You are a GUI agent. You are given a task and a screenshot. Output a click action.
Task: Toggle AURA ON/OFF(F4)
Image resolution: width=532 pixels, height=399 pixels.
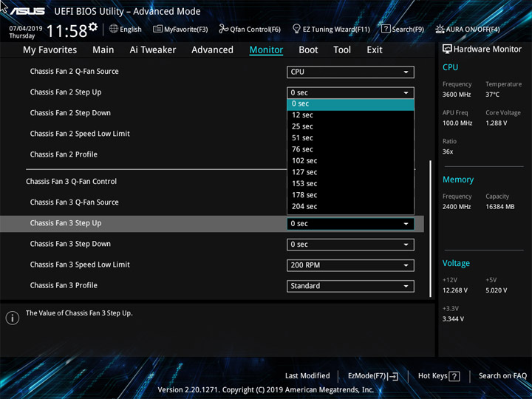468,29
